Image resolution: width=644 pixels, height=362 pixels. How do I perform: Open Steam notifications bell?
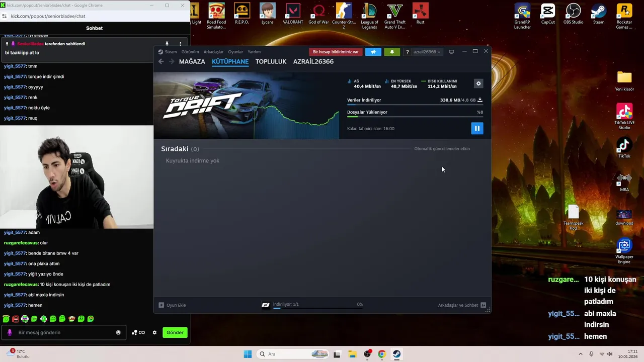click(x=392, y=52)
